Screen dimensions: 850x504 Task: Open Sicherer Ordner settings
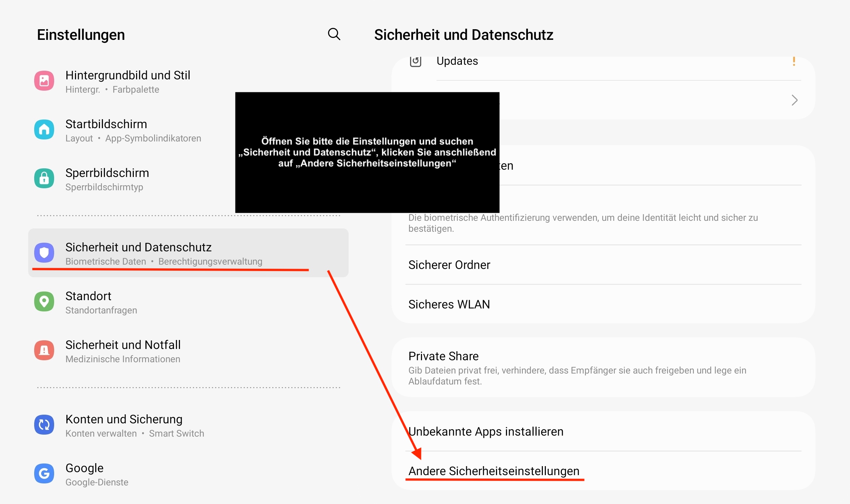click(x=449, y=265)
